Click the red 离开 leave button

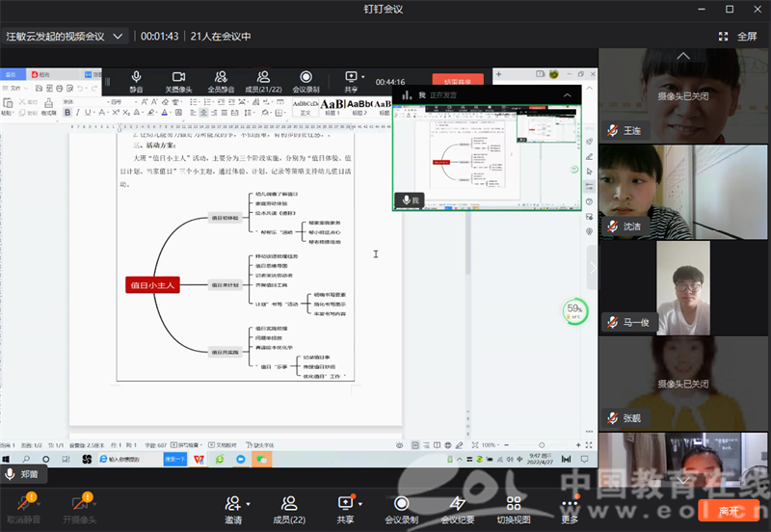coord(731,510)
